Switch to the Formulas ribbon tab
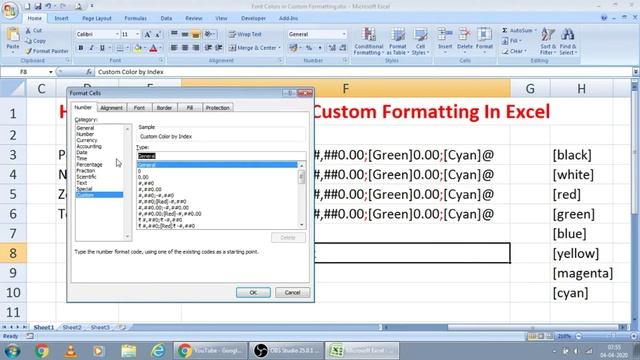Image resolution: width=640 pixels, height=360 pixels. pos(135,18)
